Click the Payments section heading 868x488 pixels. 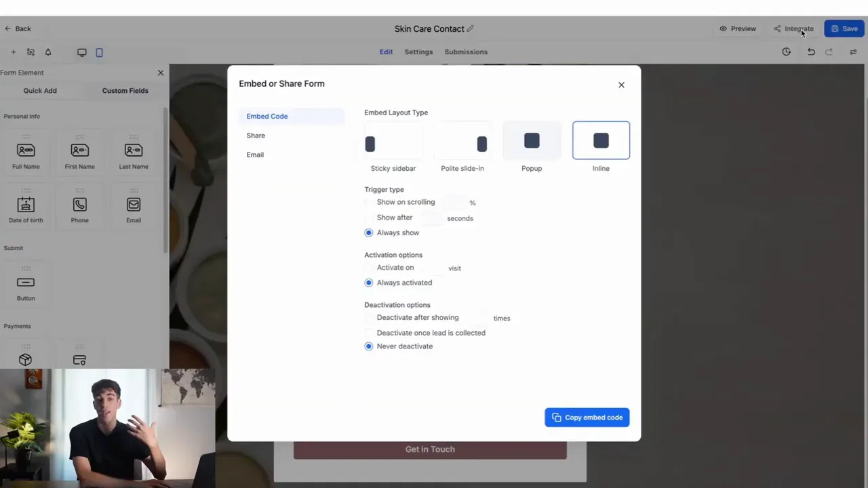[17, 326]
